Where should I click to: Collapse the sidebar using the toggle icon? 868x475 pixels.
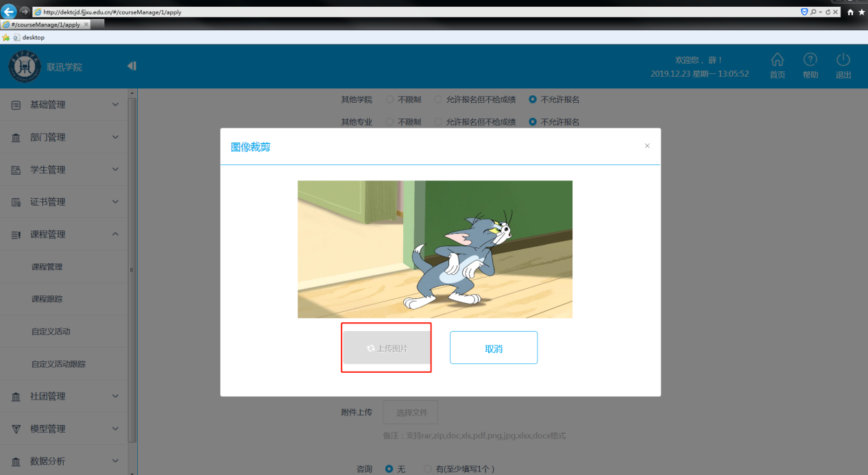(132, 66)
